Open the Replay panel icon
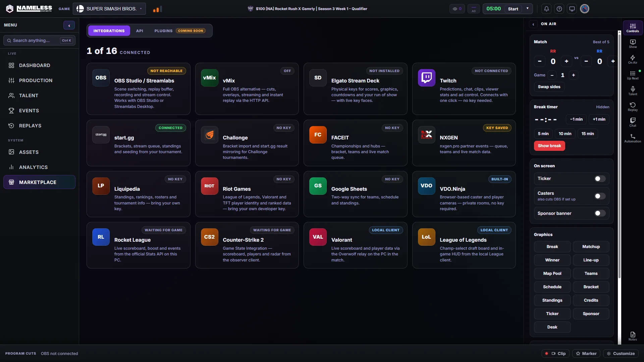 [633, 107]
